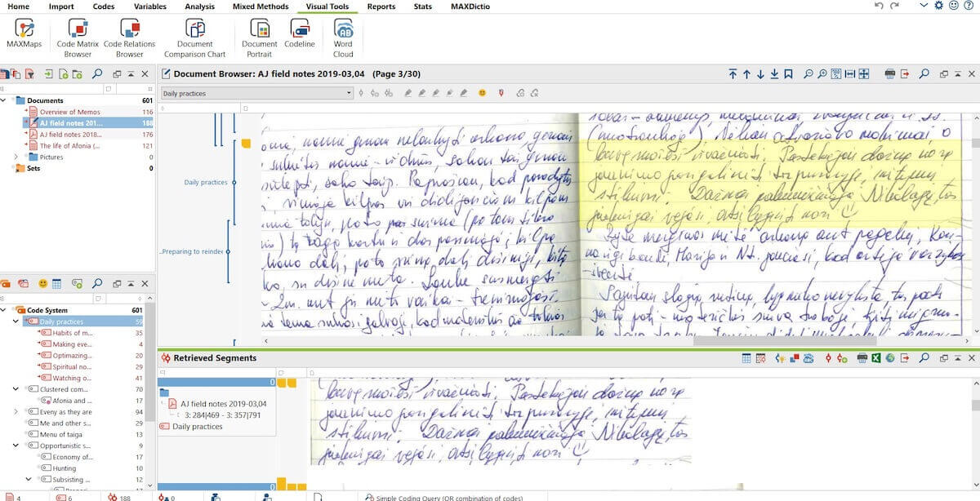Open the Codeline visualization
This screenshot has width=980, height=501.
point(300,34)
